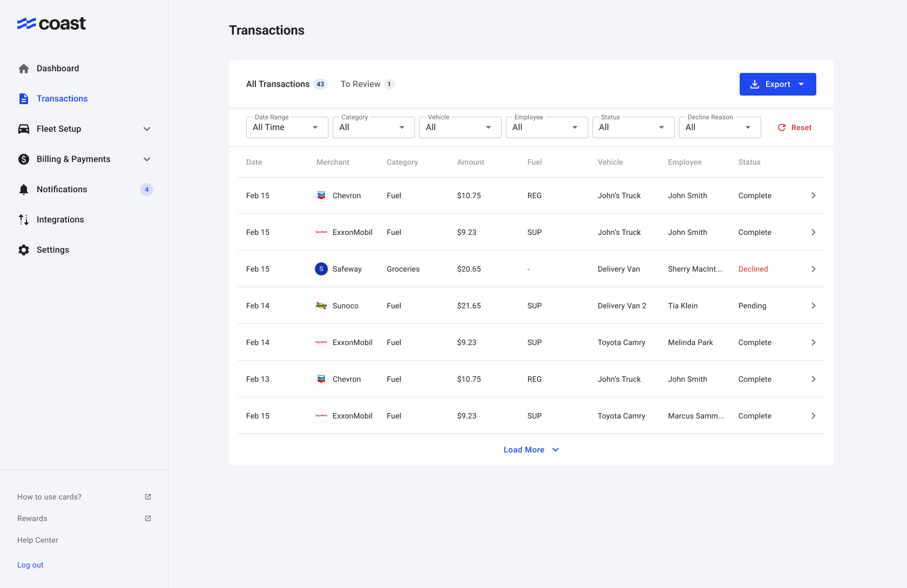Image resolution: width=907 pixels, height=588 pixels.
Task: Click the Notifications bell icon
Action: (23, 189)
